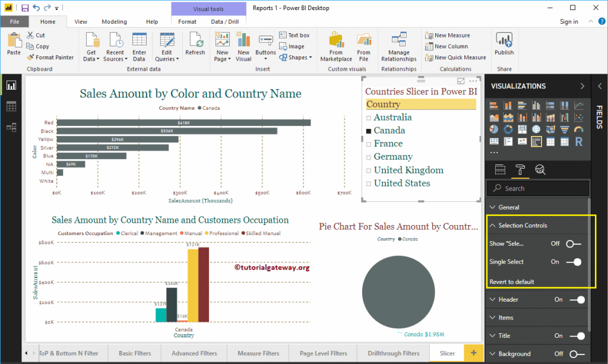Screen dimensions: 608x364
Task: Select the Funnel chart visualization icon
Action: [565, 128]
